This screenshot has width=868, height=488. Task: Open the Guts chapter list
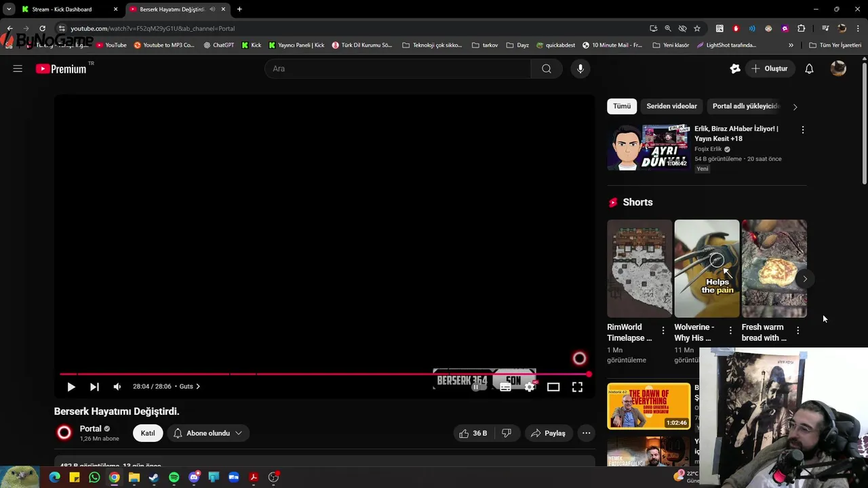pyautogui.click(x=189, y=386)
